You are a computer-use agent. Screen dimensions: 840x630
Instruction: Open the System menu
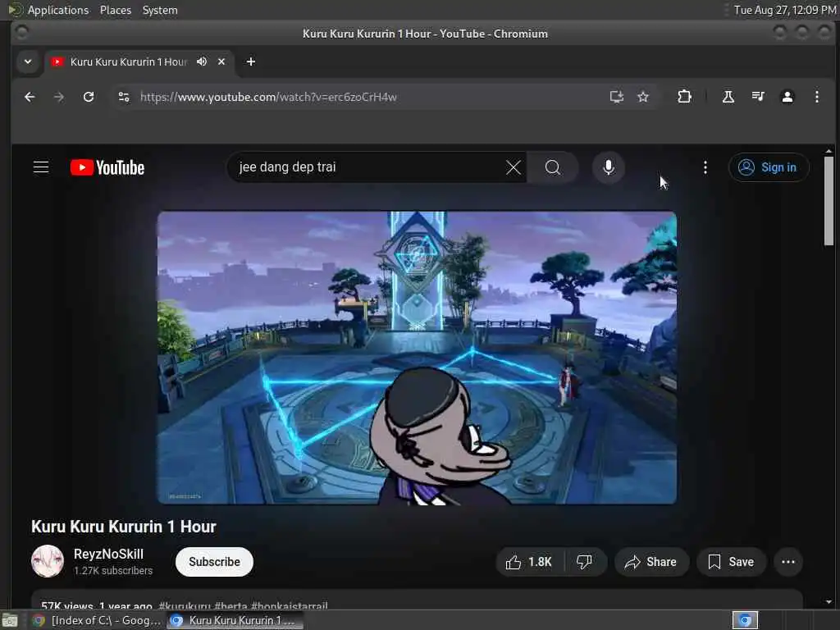160,10
